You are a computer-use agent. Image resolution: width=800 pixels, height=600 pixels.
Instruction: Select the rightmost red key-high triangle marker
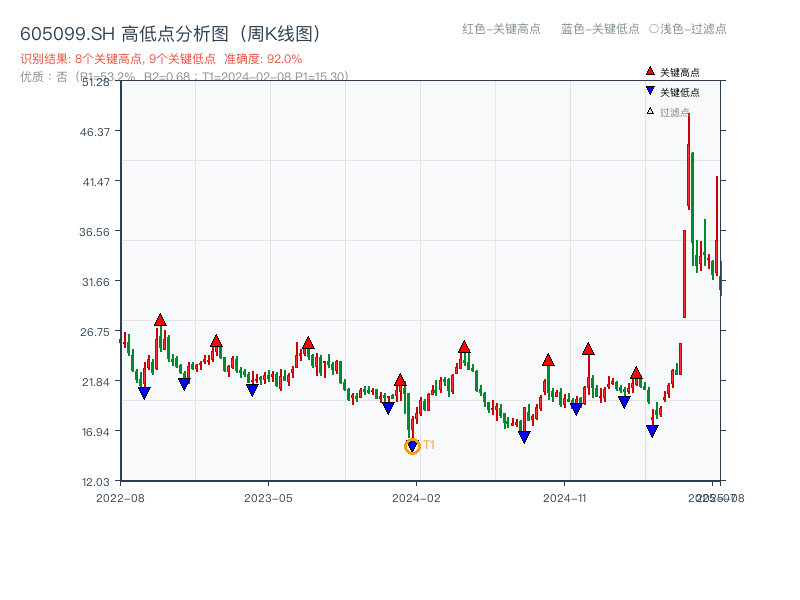click(x=636, y=373)
